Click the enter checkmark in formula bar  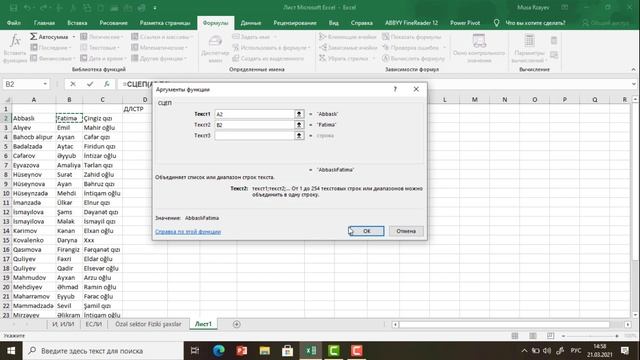(x=90, y=84)
